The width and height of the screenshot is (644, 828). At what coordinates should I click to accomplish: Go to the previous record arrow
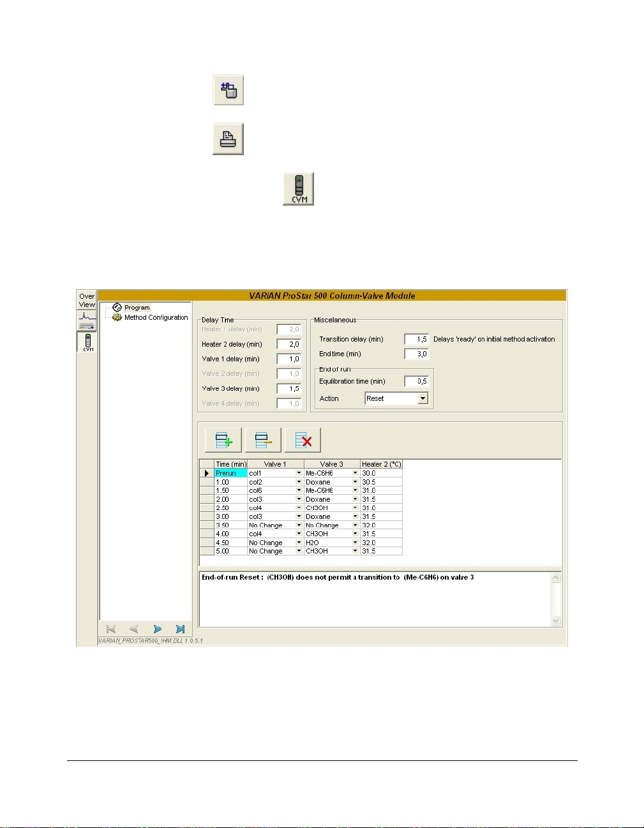(133, 629)
